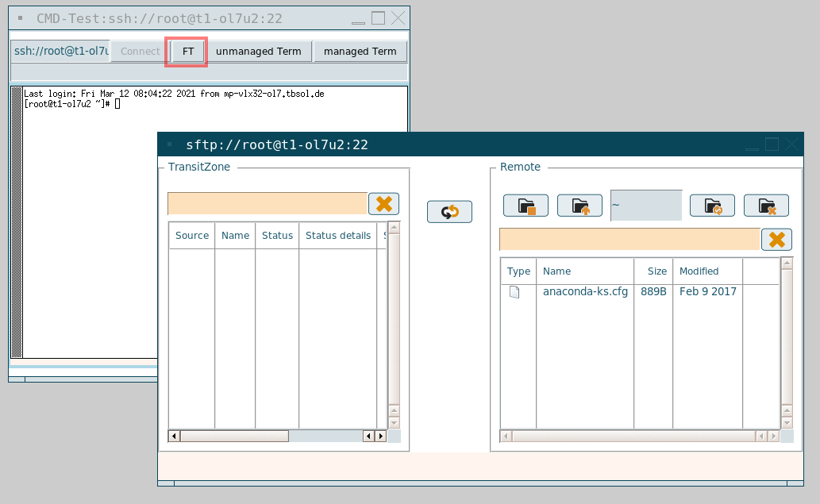Sort remote files by Name column
Image resolution: width=820 pixels, height=504 pixels.
584,271
